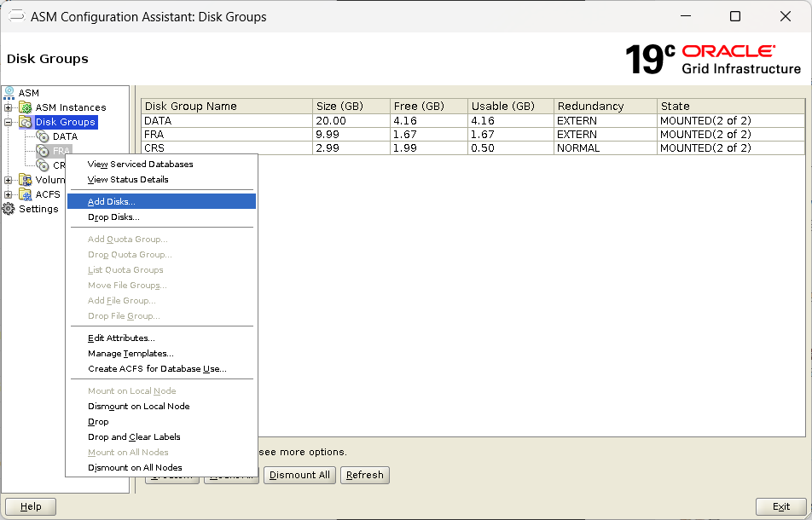Click the Usable (GB) column header

pos(511,106)
